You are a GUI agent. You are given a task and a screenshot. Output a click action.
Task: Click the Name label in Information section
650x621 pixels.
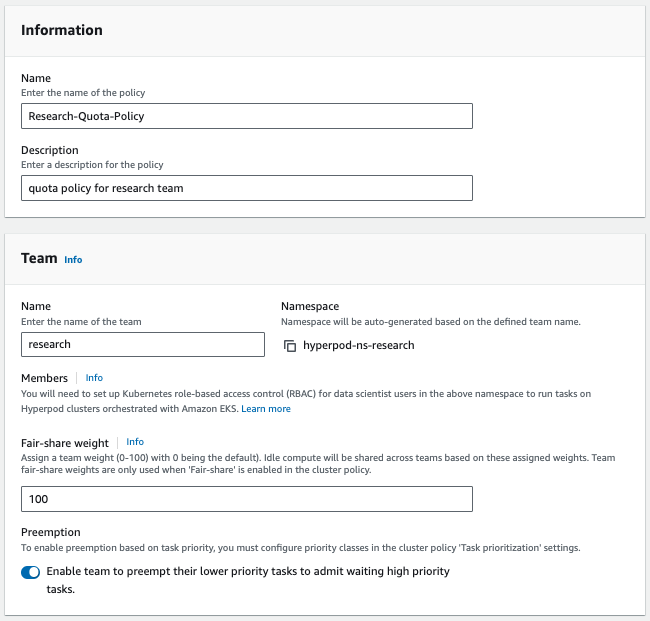click(36, 79)
